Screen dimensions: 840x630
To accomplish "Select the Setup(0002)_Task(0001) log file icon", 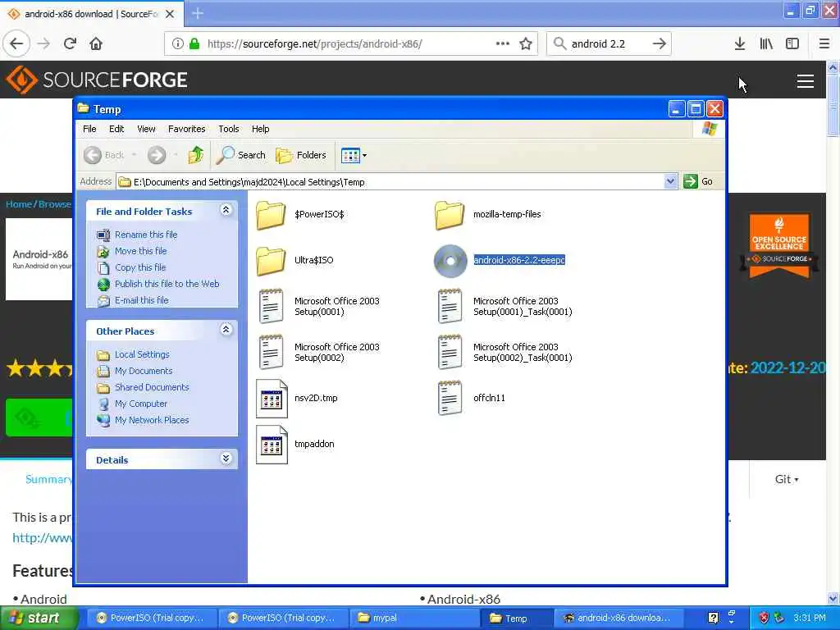I will pyautogui.click(x=450, y=353).
